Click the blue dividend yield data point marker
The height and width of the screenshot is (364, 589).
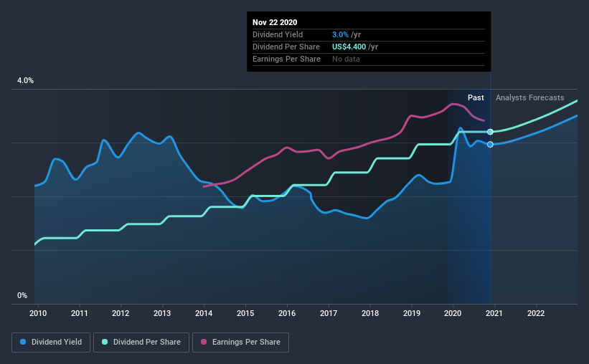pyautogui.click(x=490, y=145)
